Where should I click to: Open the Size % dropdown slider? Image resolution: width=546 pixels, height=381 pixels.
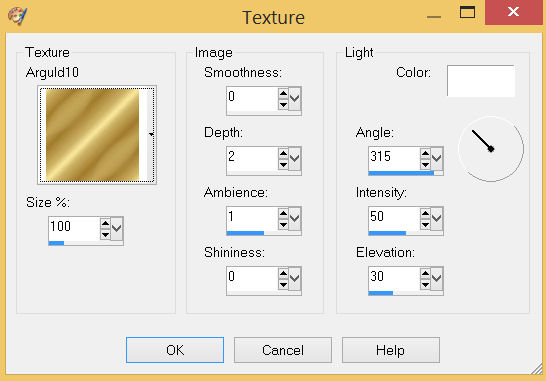point(117,229)
